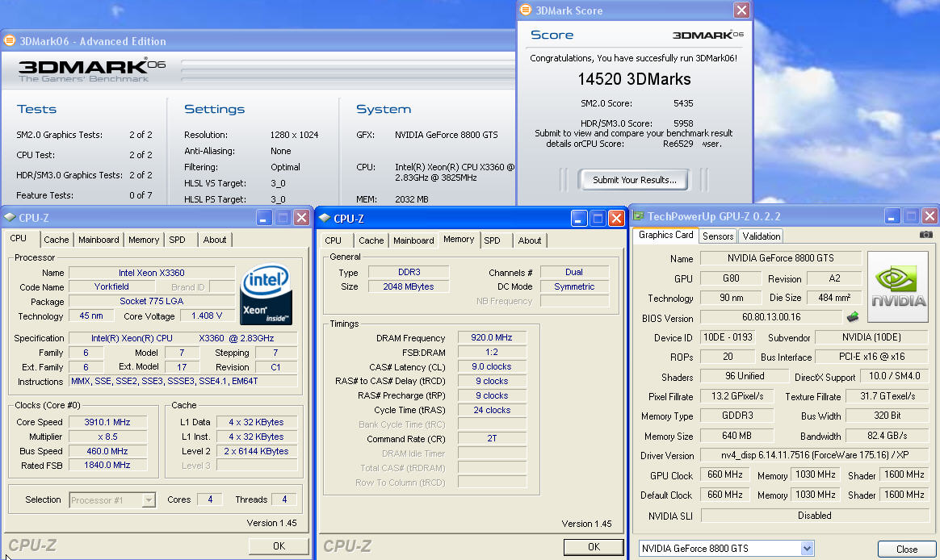Open Memory tab in left CPU-Z window
The image size is (940, 560).
[144, 240]
